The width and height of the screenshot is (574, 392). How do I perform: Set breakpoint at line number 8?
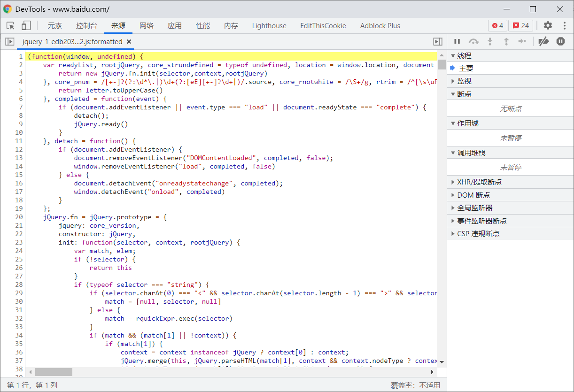tap(20, 115)
